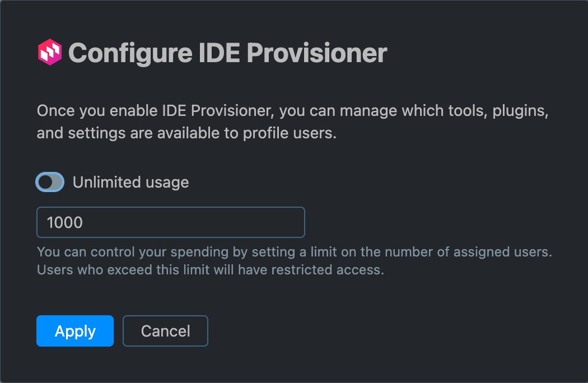The height and width of the screenshot is (383, 588).
Task: Click the Configure IDE Provisioner title
Action: [226, 53]
